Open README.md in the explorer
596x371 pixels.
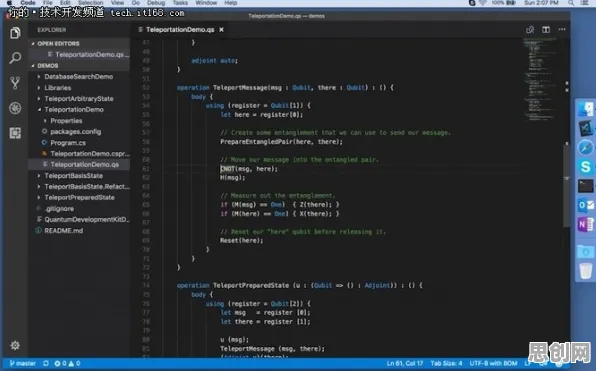(63, 231)
